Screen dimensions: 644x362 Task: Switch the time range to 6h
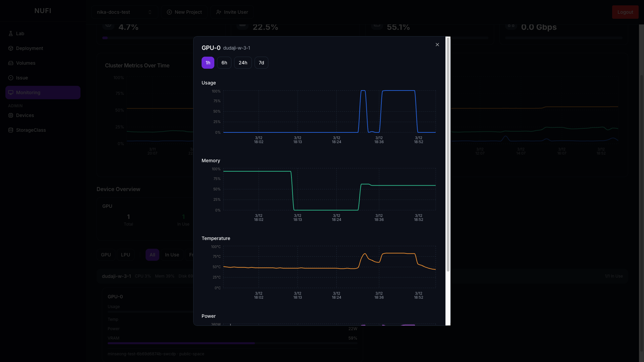point(224,63)
